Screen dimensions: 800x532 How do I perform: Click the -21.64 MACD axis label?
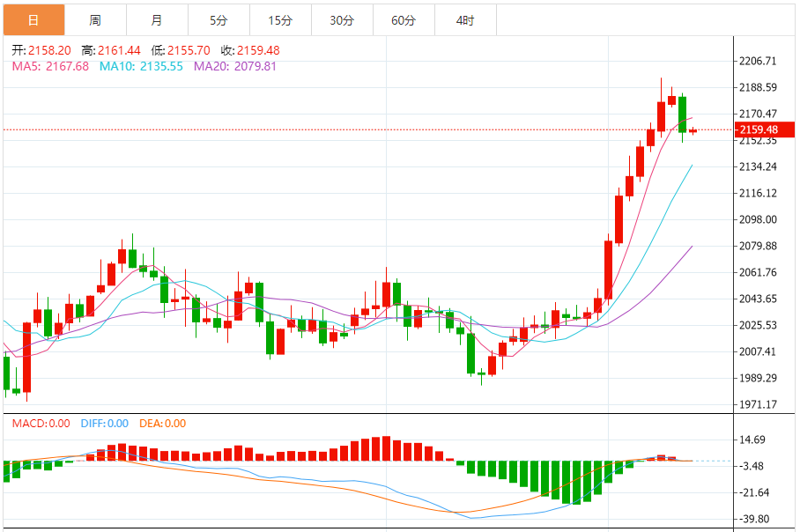[753, 492]
